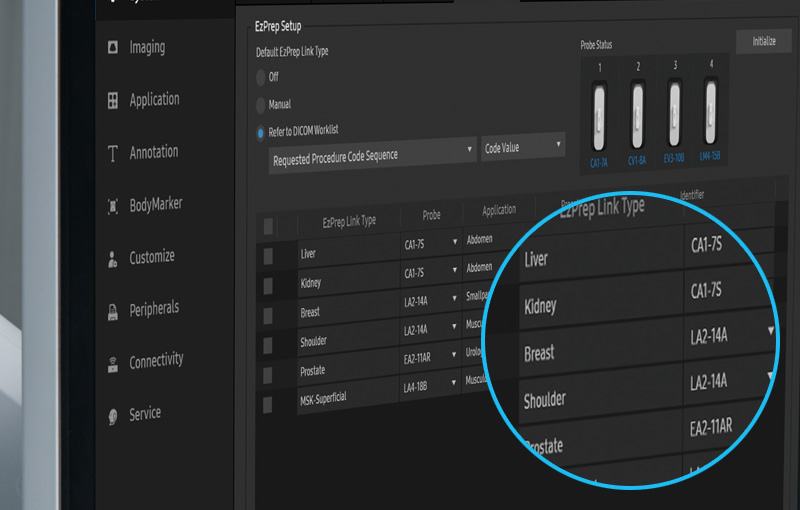Click the Abdomen application cell in Kidney row
Screen dimensions: 800x510
click(480, 266)
